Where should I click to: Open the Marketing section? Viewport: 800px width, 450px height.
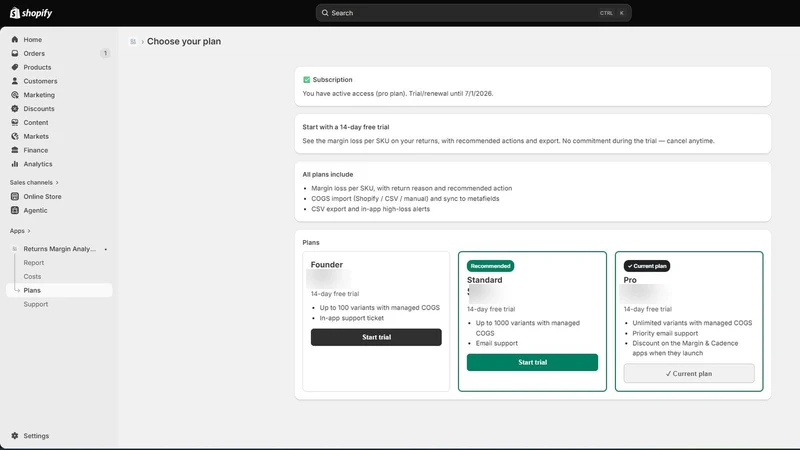point(39,94)
